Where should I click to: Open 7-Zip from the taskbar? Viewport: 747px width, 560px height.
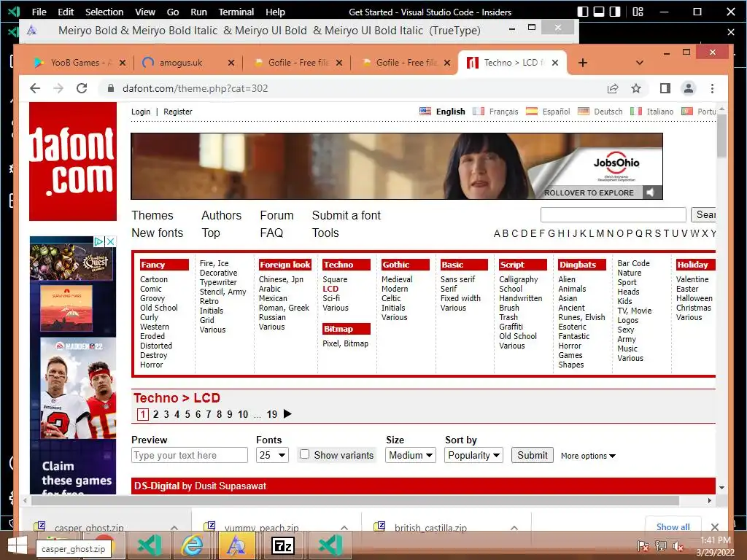pos(283,545)
